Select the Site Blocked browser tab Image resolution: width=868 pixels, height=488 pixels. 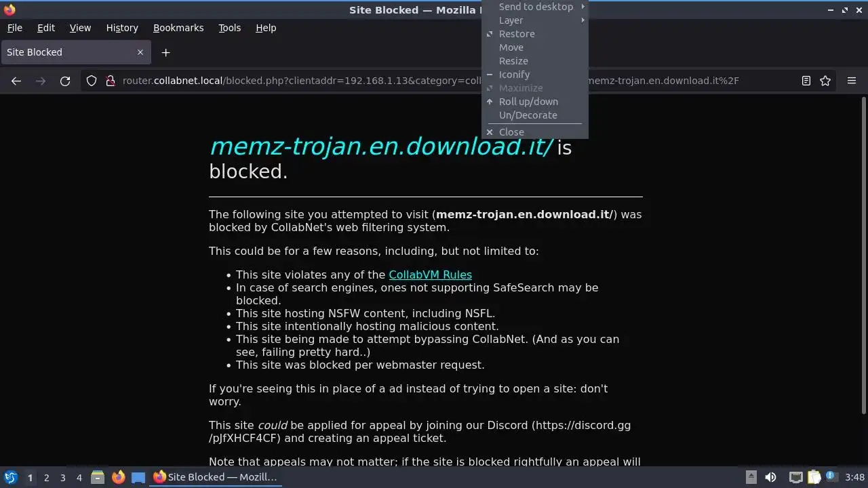pos(75,52)
